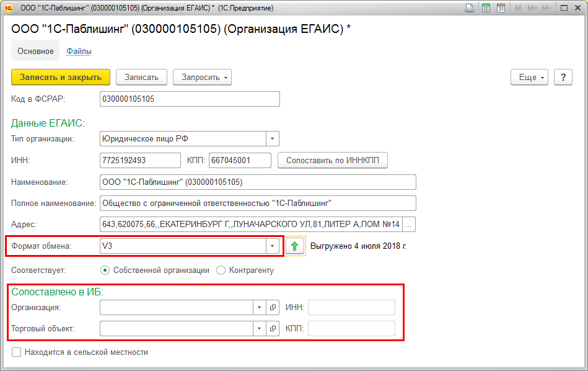The height and width of the screenshot is (371, 588).
Task: Enable Находится в сельской местности checkbox
Action: coord(16,352)
